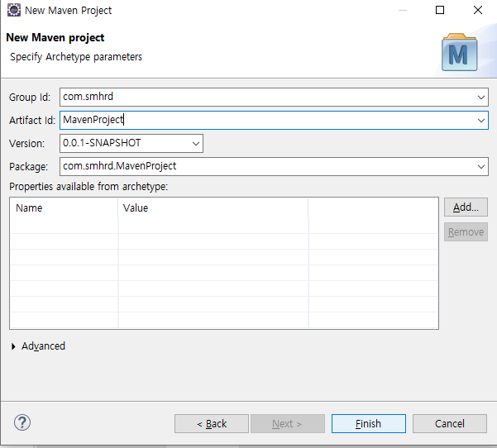
Task: Click the Maven M folder icon
Action: tap(459, 52)
